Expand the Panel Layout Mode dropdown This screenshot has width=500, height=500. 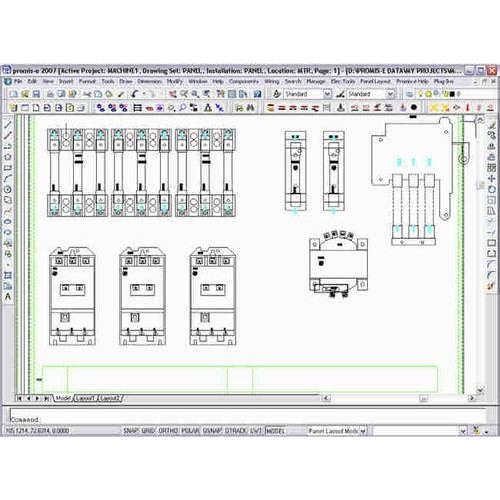point(337,431)
